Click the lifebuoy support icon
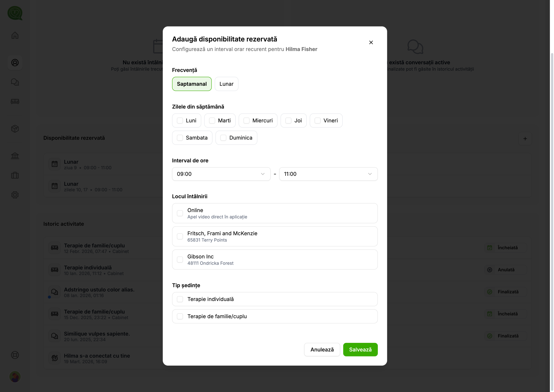Image resolution: width=554 pixels, height=392 pixels. tap(15, 355)
